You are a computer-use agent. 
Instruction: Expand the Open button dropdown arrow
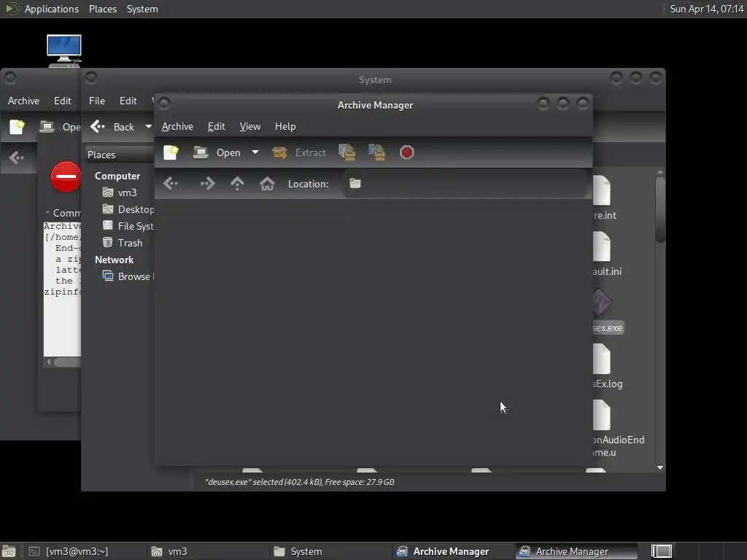pyautogui.click(x=255, y=152)
